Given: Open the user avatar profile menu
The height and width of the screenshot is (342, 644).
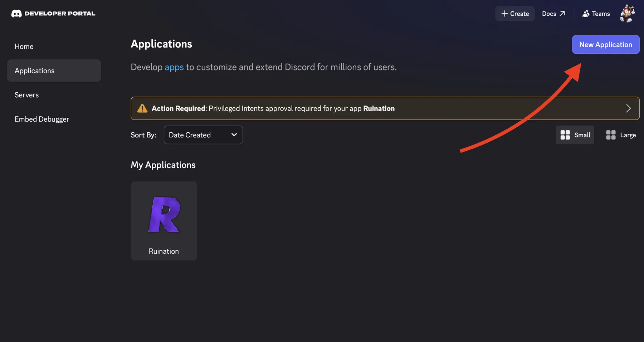Looking at the screenshot, I should coord(627,14).
